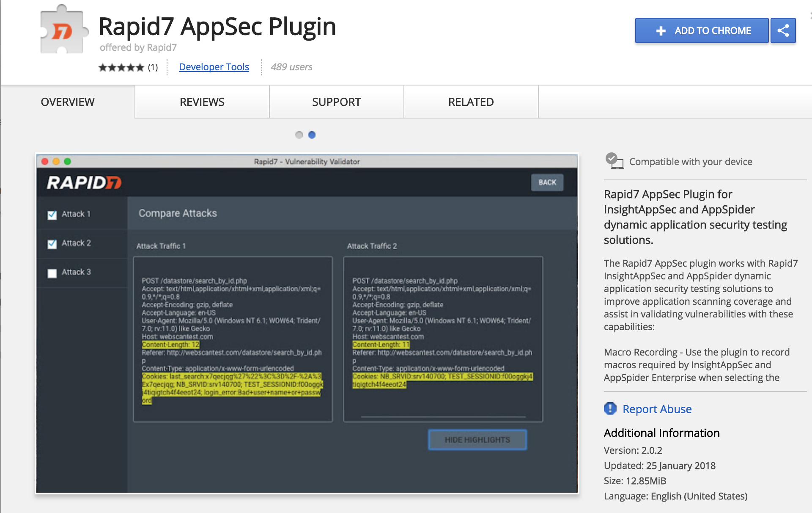Open the Developer Tools category link
Image resolution: width=812 pixels, height=513 pixels.
click(x=214, y=67)
